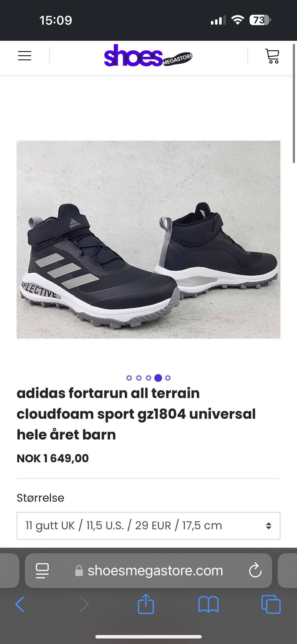The height and width of the screenshot is (644, 297).
Task: Select the third image carousel dot
Action: pos(148,378)
